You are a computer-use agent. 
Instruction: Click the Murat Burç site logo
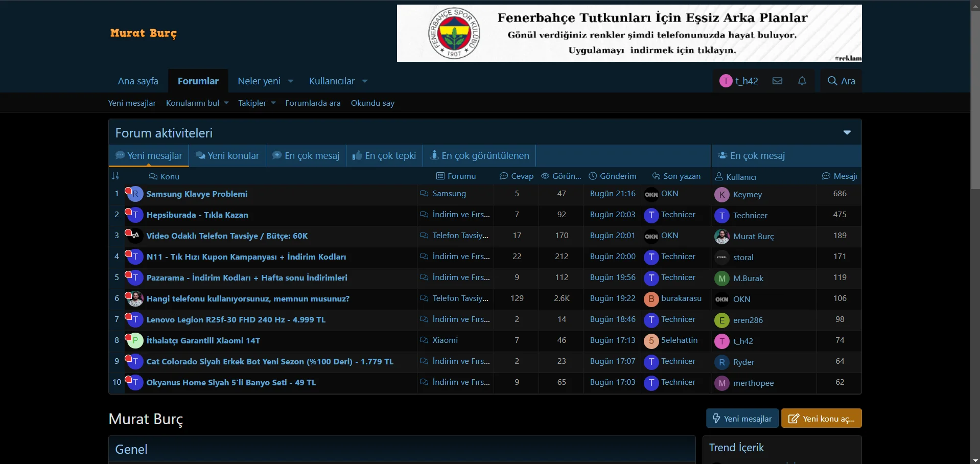[x=144, y=33]
